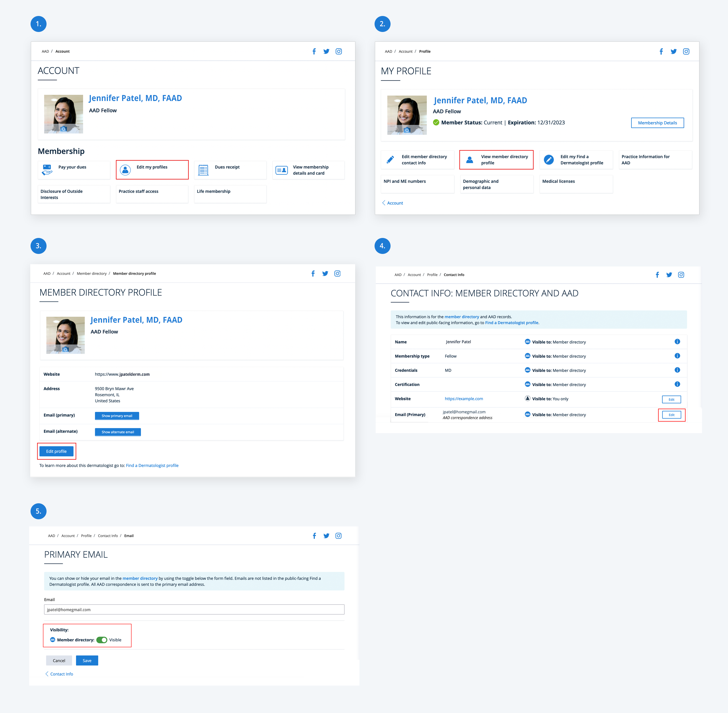The image size is (728, 713).
Task: Click camera icon on My Profile photo
Action: [407, 130]
